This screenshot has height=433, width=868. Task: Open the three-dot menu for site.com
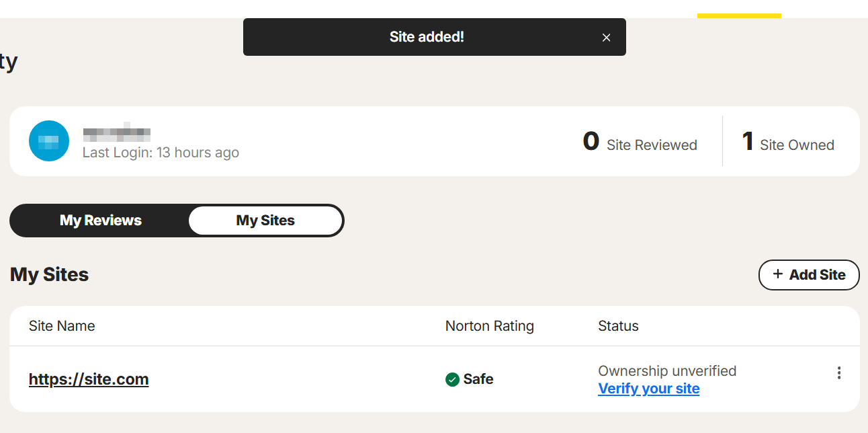(x=838, y=372)
